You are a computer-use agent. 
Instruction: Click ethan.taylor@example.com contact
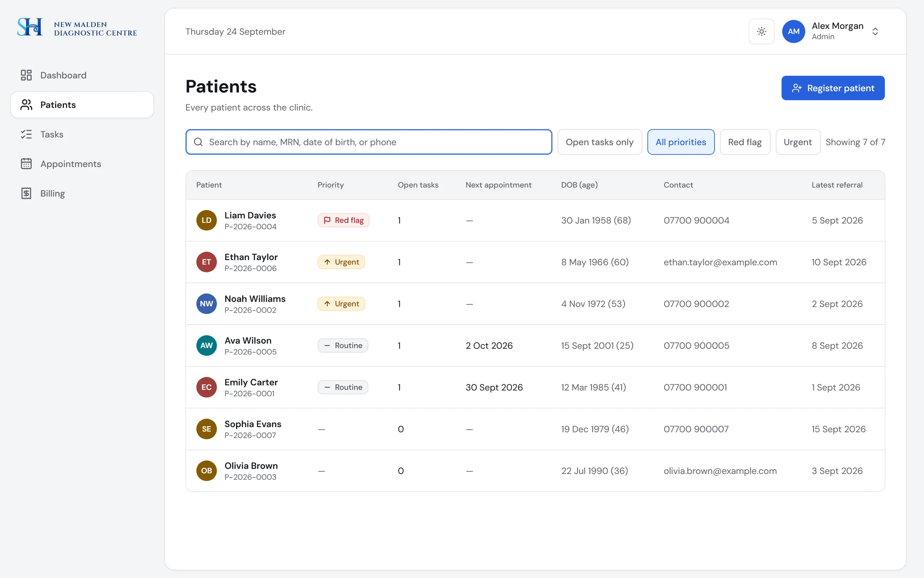(x=720, y=262)
